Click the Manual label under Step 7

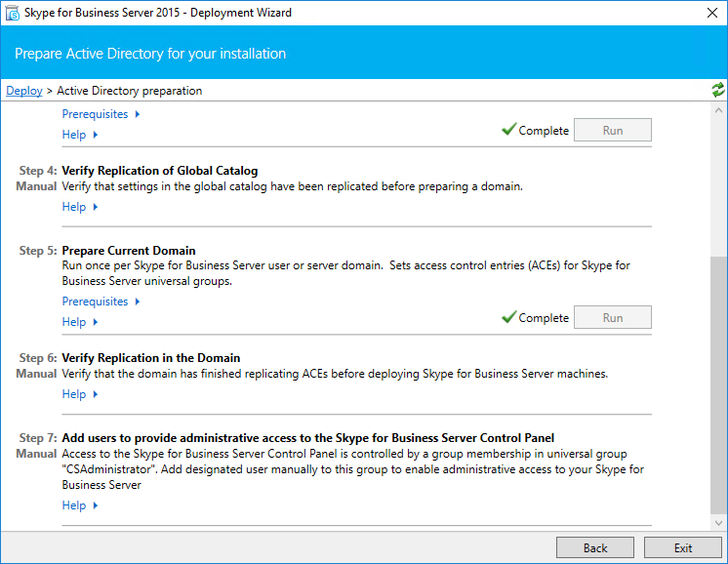coord(36,454)
